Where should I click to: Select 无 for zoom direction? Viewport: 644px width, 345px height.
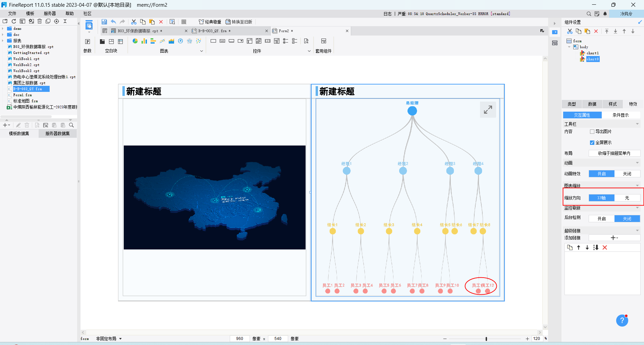coord(627,198)
